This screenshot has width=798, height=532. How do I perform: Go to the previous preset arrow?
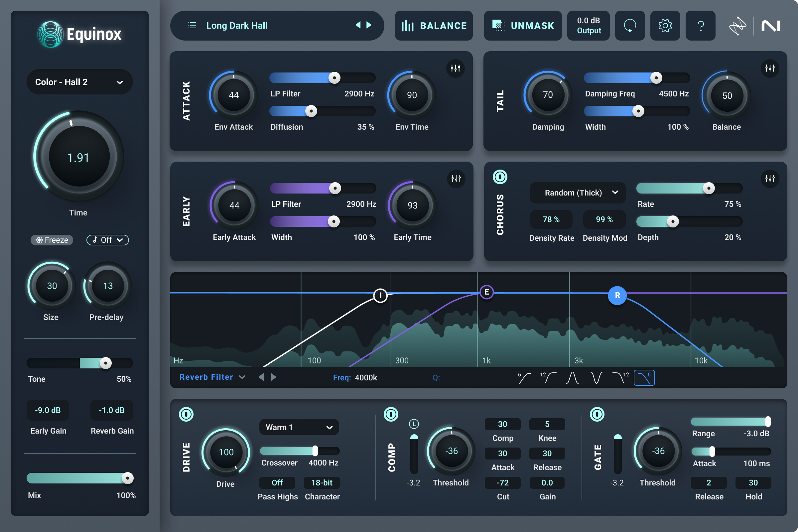click(x=358, y=25)
